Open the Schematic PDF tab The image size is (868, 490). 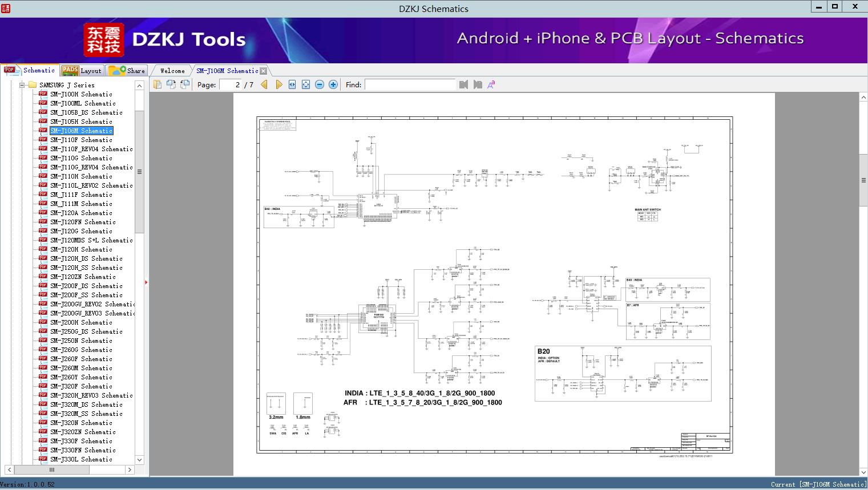coord(30,70)
